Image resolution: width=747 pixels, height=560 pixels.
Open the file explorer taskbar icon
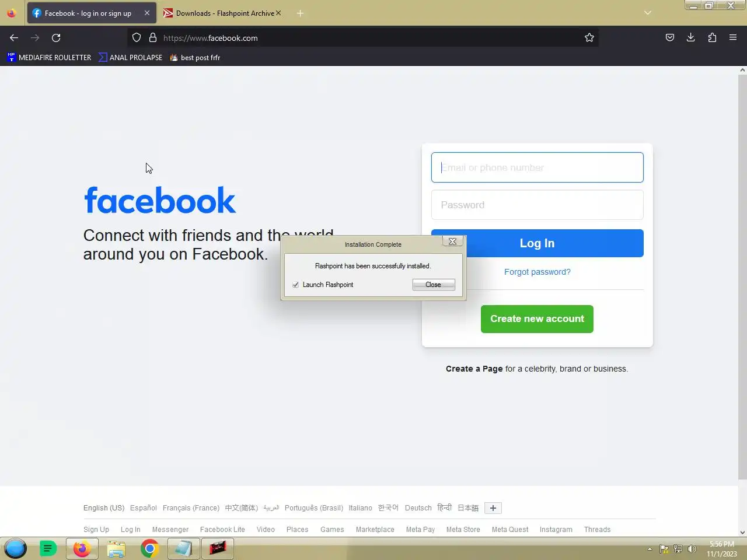[x=116, y=548]
